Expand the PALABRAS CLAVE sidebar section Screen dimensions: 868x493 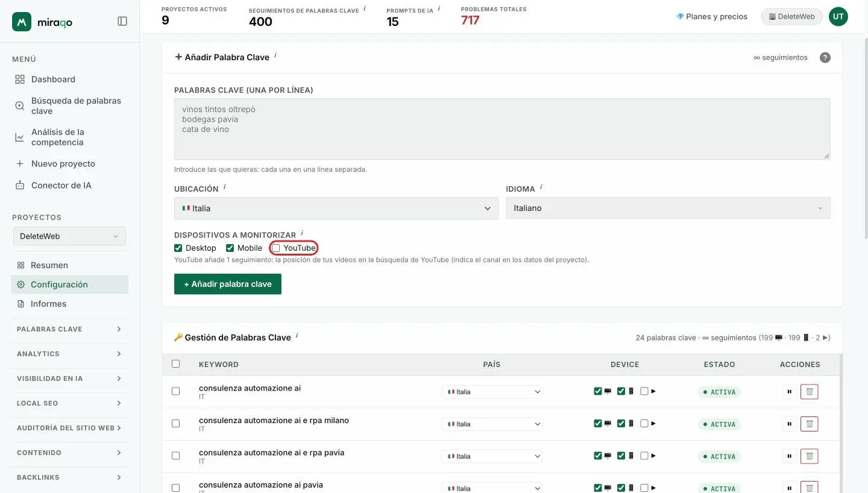(x=69, y=329)
